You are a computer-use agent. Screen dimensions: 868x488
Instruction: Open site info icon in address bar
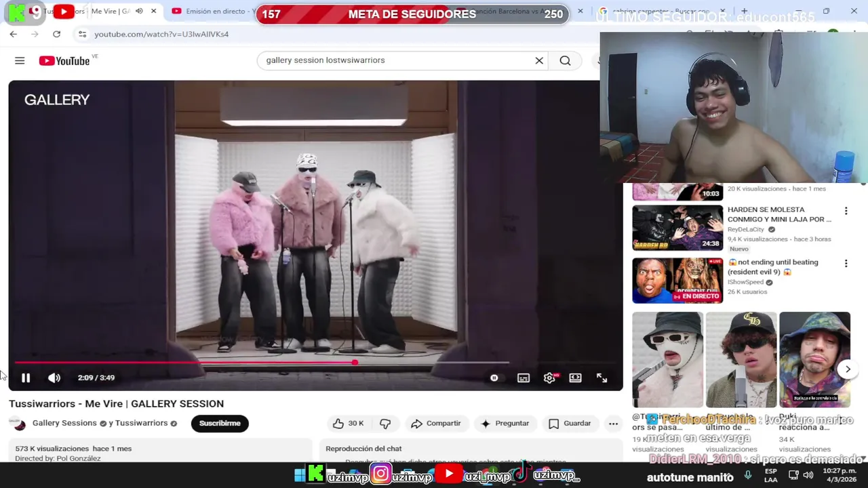[x=82, y=34]
